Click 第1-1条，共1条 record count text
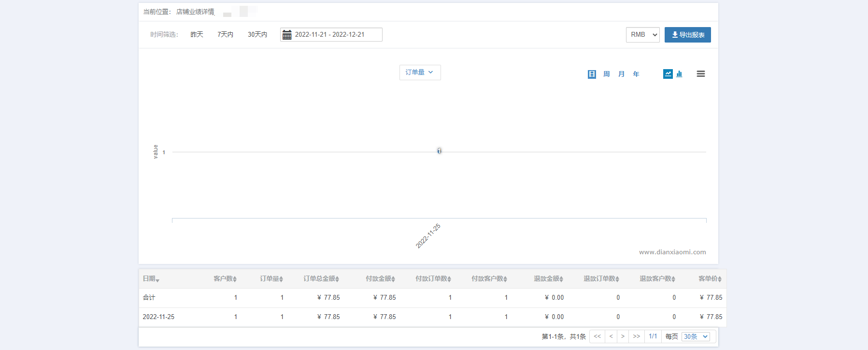Viewport: 868px width, 350px height. pos(564,336)
